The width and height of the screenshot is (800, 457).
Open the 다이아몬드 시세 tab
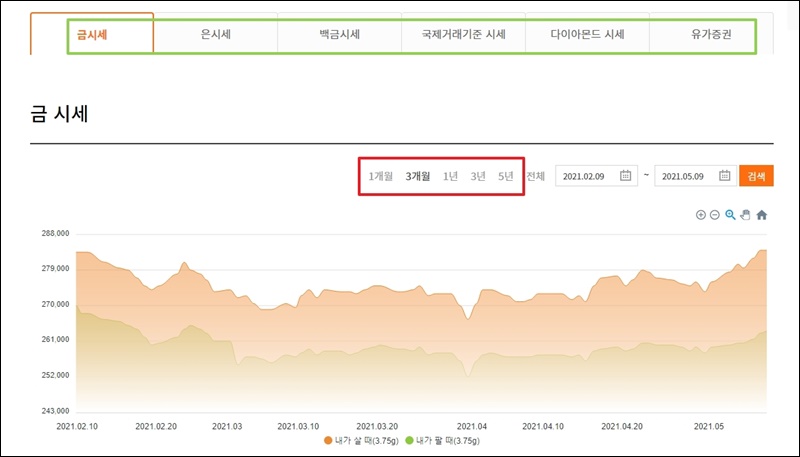(587, 34)
